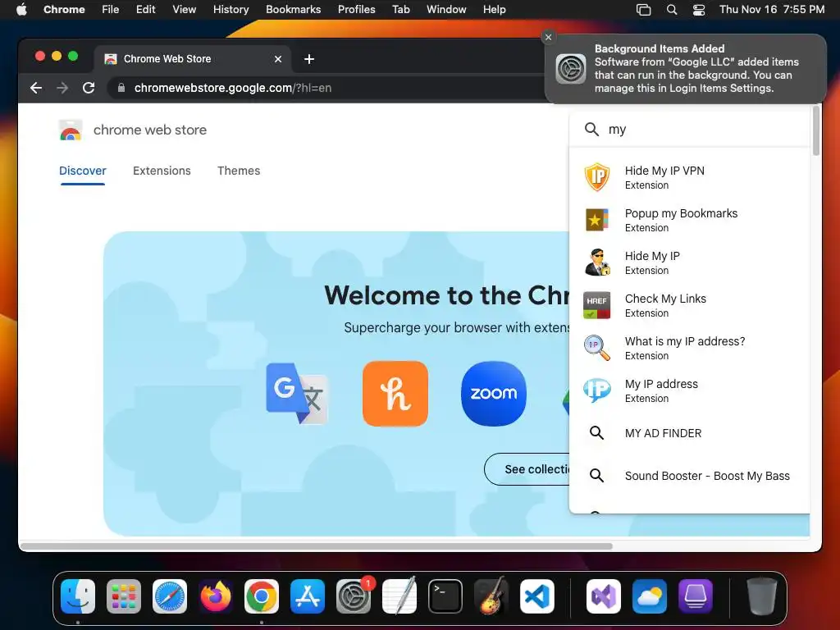
Task: Click the vertical page scrollbar
Action: click(x=816, y=130)
